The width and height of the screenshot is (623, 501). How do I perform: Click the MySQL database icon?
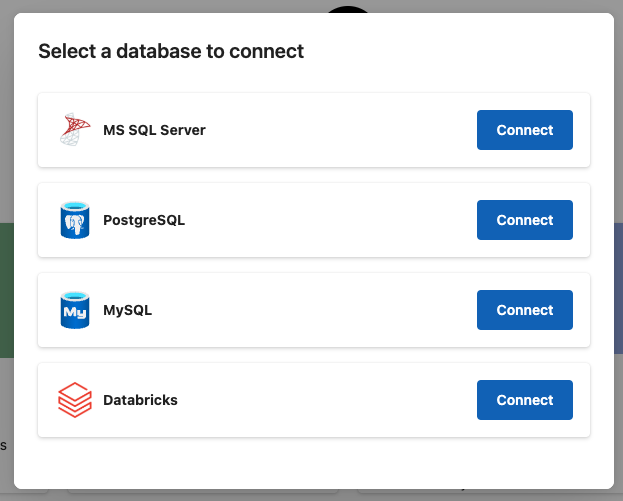click(x=75, y=310)
